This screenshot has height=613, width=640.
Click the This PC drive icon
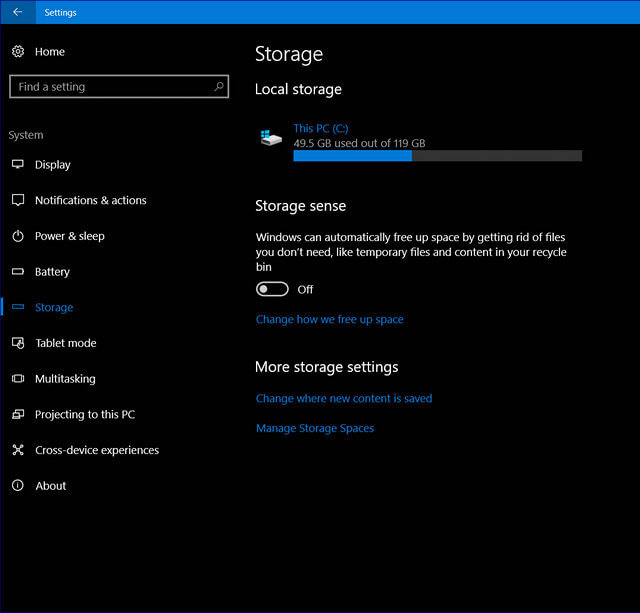(x=271, y=138)
